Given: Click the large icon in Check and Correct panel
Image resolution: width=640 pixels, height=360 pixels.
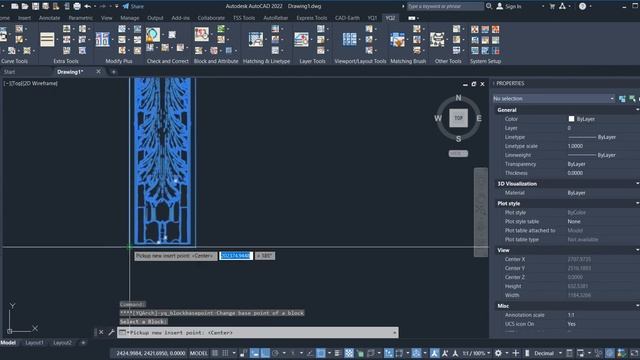Looking at the screenshot, I should pyautogui.click(x=153, y=35).
